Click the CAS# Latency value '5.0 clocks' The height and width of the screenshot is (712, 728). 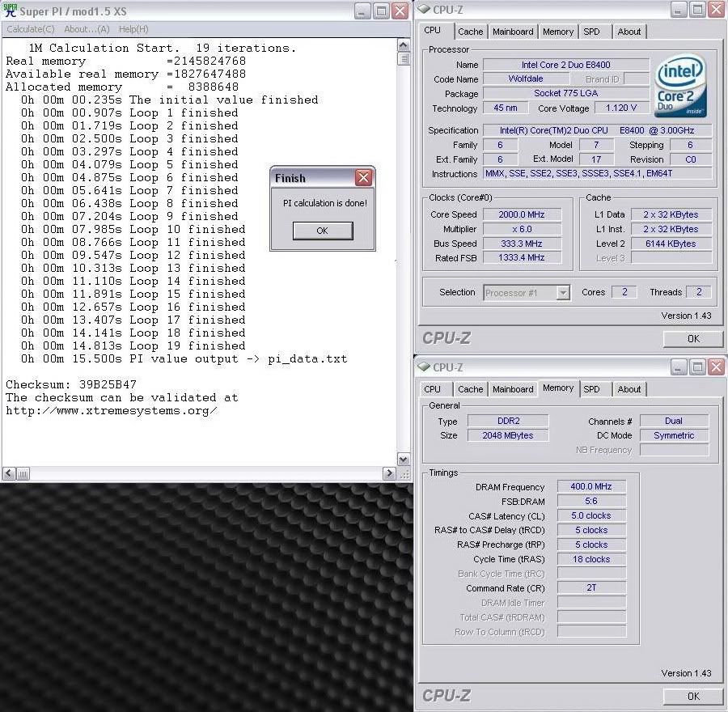point(591,515)
